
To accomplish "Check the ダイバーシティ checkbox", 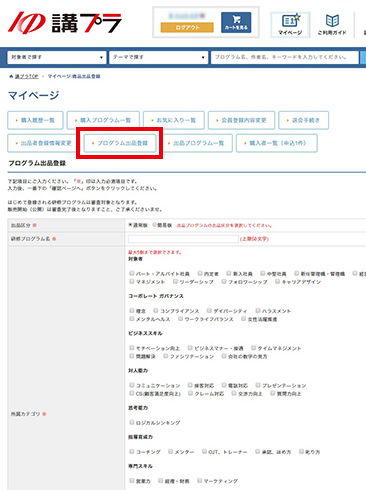I will pyautogui.click(x=209, y=311).
